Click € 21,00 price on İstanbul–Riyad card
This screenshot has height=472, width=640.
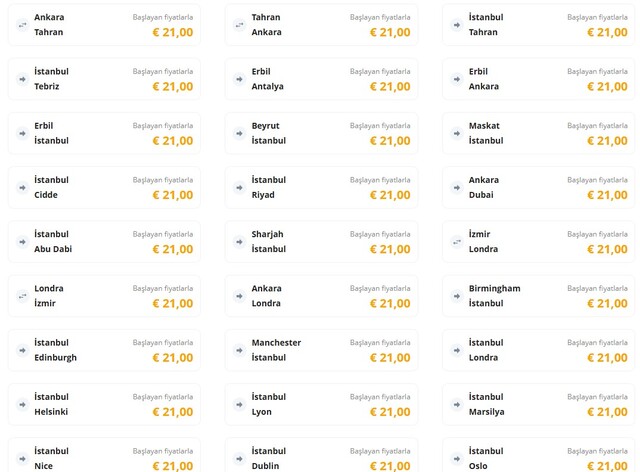pos(390,195)
